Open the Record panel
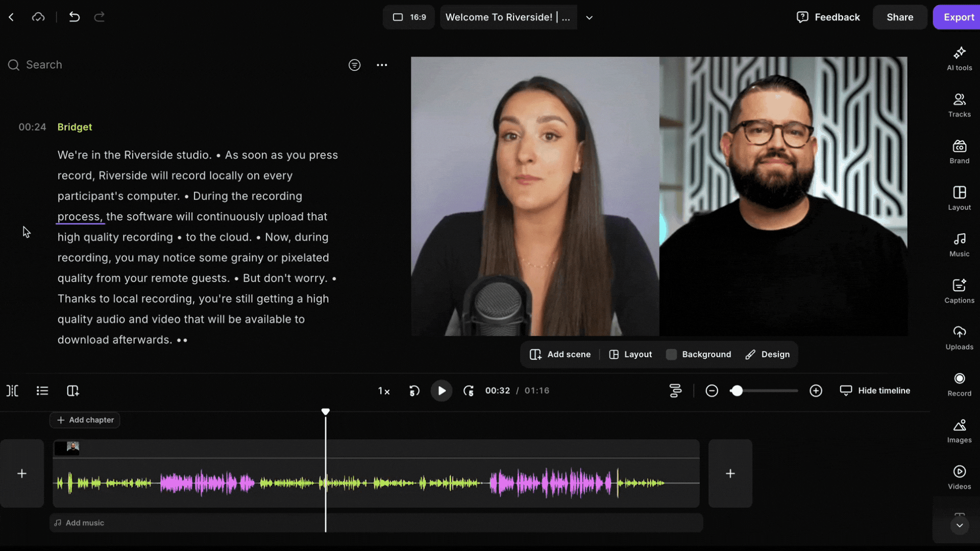The image size is (980, 551). [960, 384]
